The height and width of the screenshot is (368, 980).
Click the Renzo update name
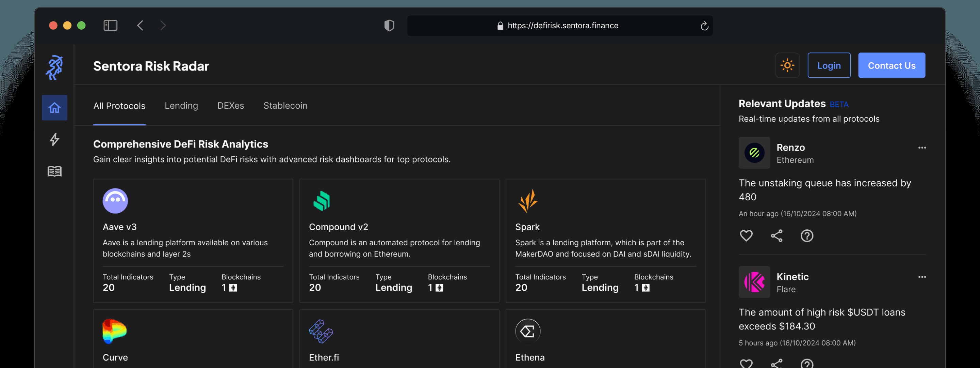click(x=790, y=148)
